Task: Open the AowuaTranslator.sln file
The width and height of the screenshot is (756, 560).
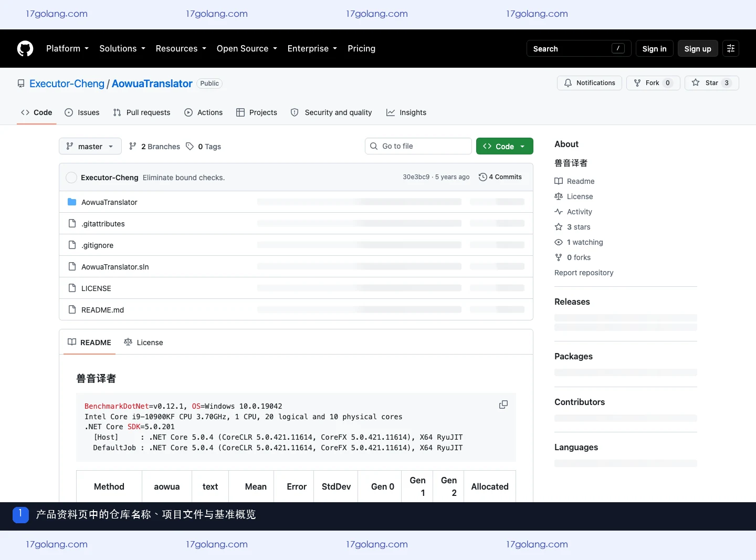Action: pos(115,267)
